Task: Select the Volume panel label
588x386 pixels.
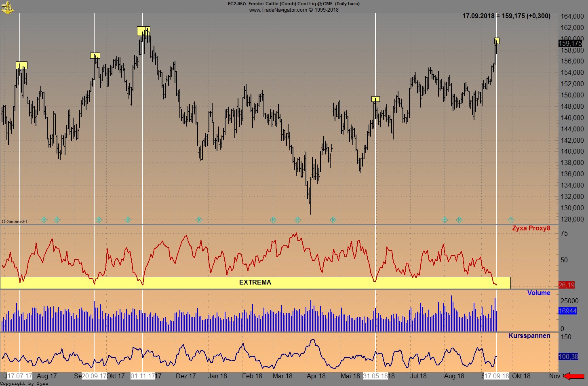Action: 539,293
